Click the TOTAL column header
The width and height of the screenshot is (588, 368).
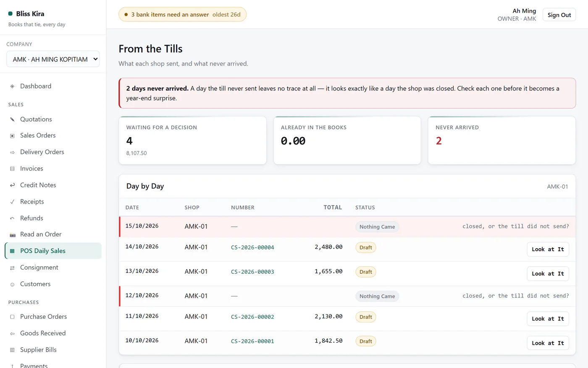click(x=333, y=207)
